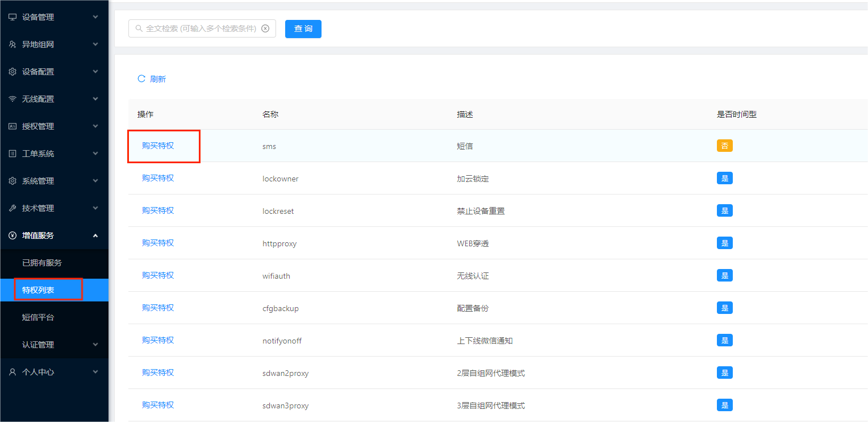Expand the 系统管理 menu chevron
Image resolution: width=868 pixels, height=422 pixels.
click(95, 181)
